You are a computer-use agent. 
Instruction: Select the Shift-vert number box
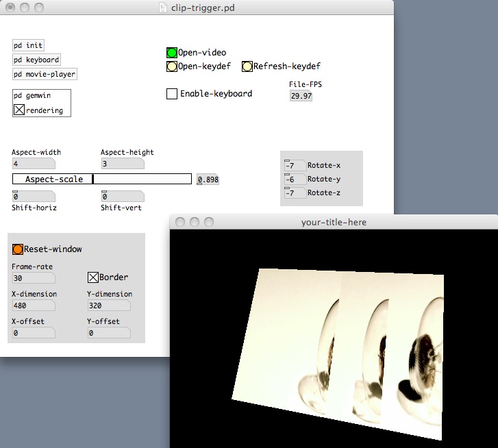(x=123, y=197)
